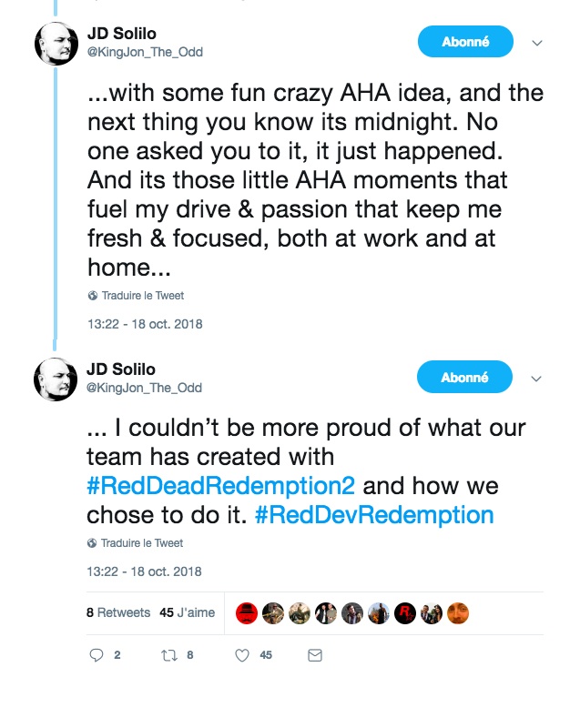Image resolution: width=580 pixels, height=728 pixels.
Task: Click the red Rockstar logo liker avatar
Action: (x=405, y=612)
